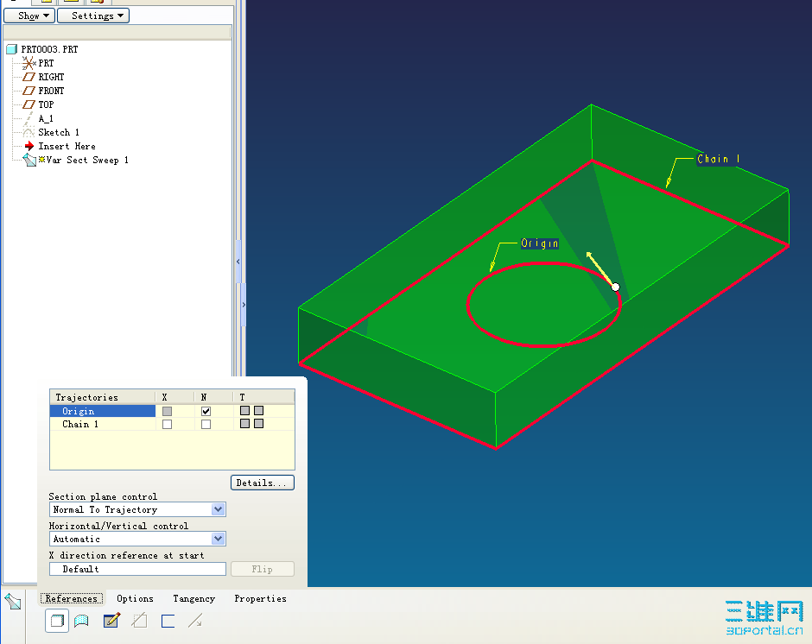Click the X column header
This screenshot has height=644, width=812.
coord(175,397)
